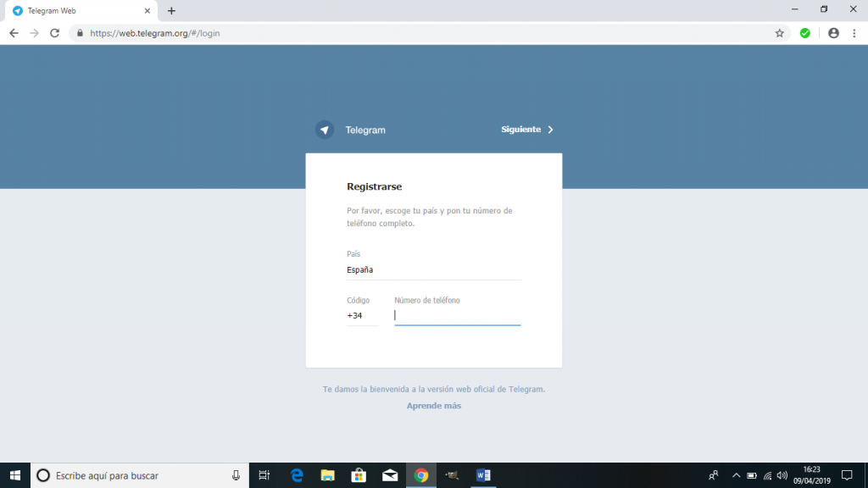The height and width of the screenshot is (488, 868).
Task: Open Microsoft Store from the taskbar
Action: [359, 475]
